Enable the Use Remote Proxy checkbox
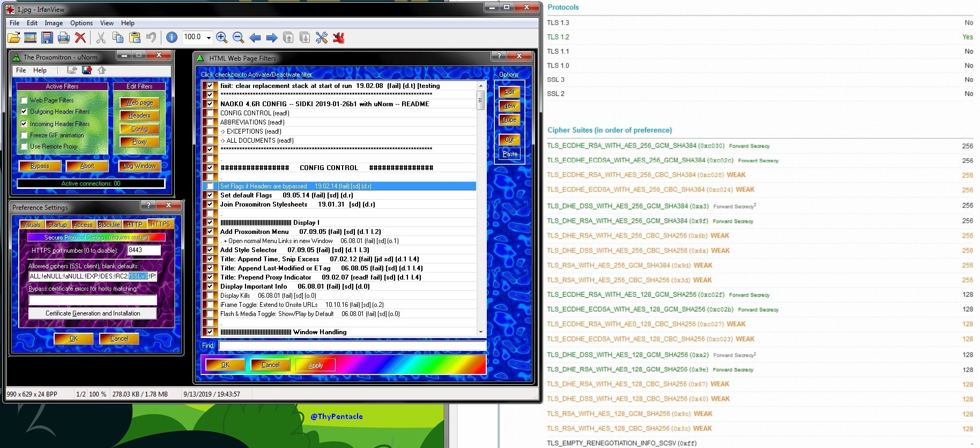 point(24,146)
